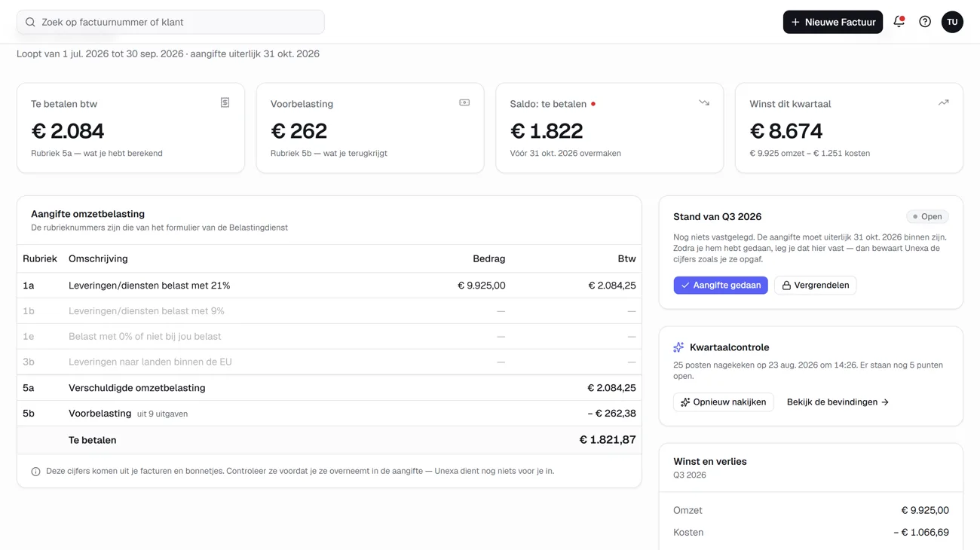Image resolution: width=980 pixels, height=550 pixels.
Task: Click the Voorbelasting row 5b label
Action: (100, 414)
